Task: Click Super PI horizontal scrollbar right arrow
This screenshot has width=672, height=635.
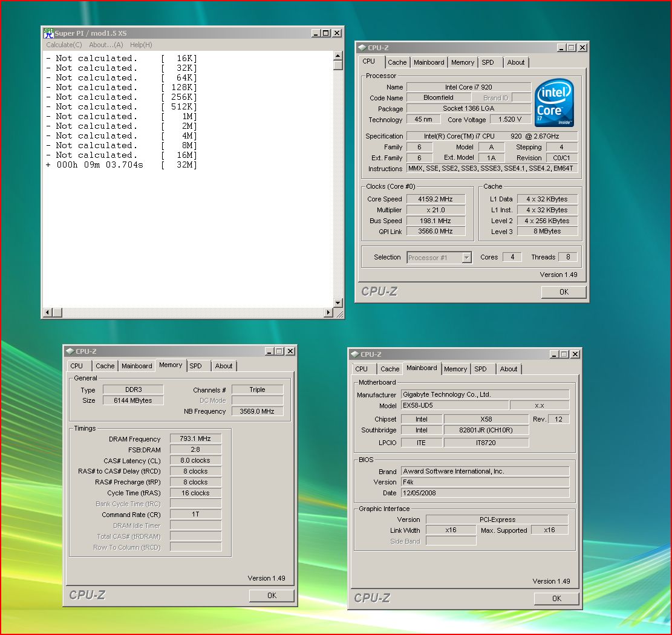Action: coord(328,312)
